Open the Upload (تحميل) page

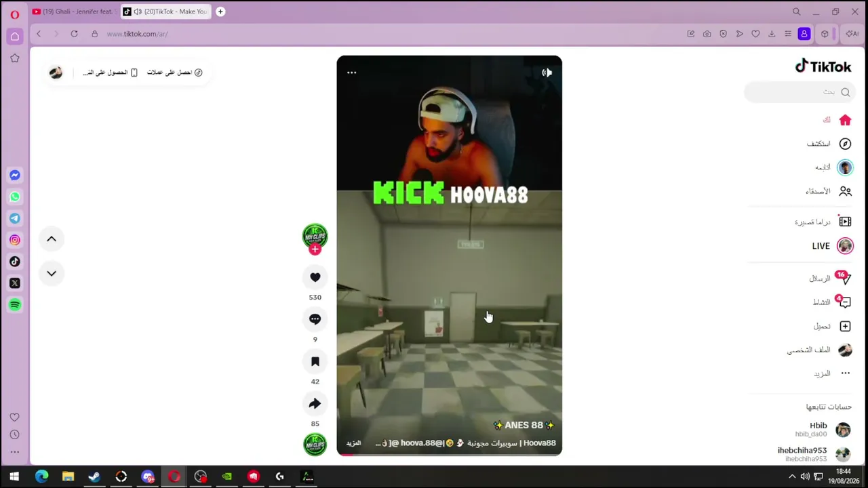pyautogui.click(x=833, y=327)
